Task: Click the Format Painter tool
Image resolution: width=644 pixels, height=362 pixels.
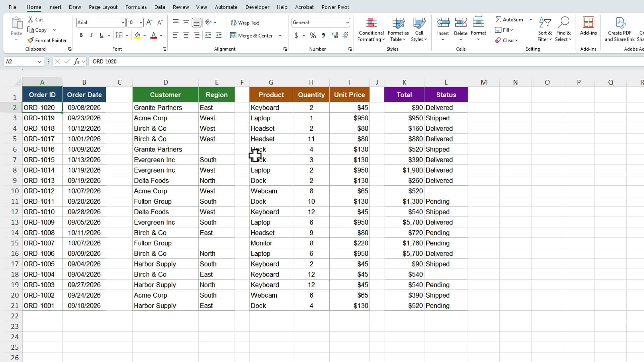Action: pos(47,40)
